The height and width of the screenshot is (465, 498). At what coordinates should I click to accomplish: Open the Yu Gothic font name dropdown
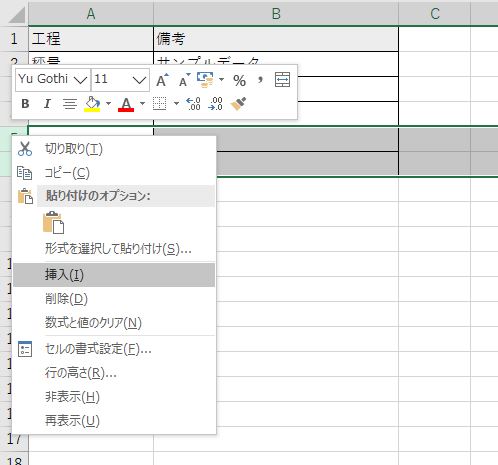[80, 80]
